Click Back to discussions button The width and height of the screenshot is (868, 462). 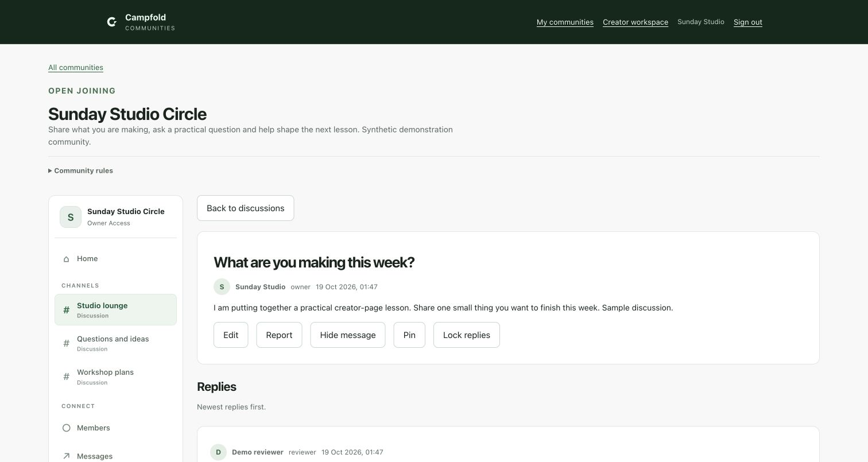[x=245, y=208]
